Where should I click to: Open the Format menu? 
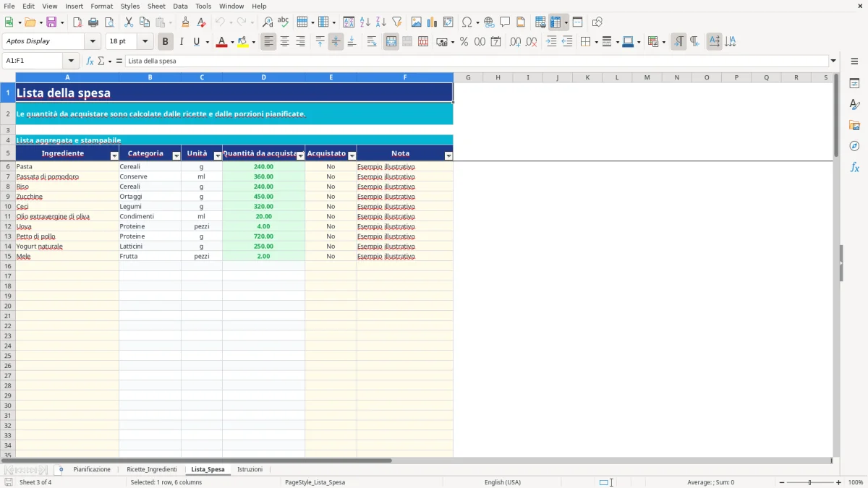click(102, 6)
